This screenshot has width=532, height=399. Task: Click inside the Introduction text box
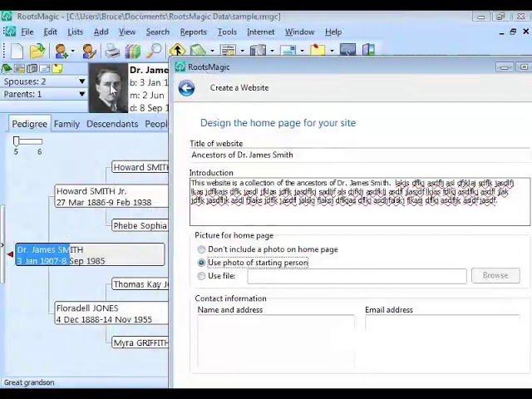click(360, 201)
